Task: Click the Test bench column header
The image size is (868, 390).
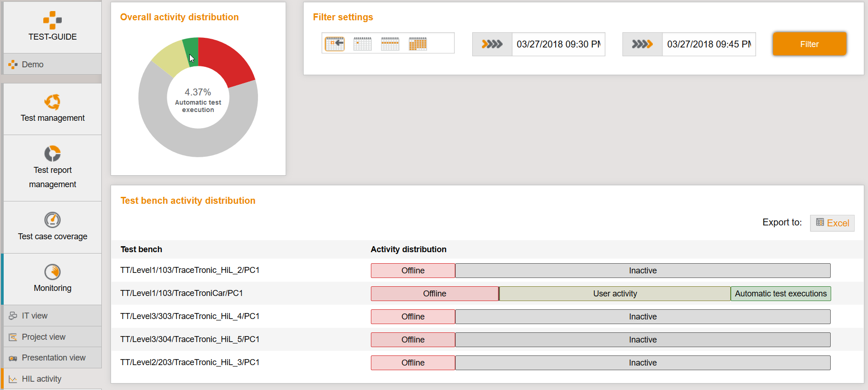Action: (141, 249)
